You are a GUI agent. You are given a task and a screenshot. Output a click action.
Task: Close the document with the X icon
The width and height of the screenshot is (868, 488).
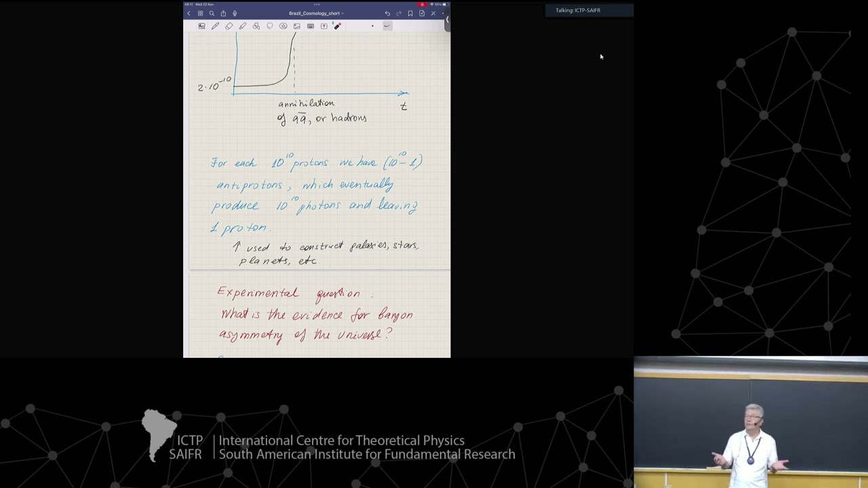point(433,14)
